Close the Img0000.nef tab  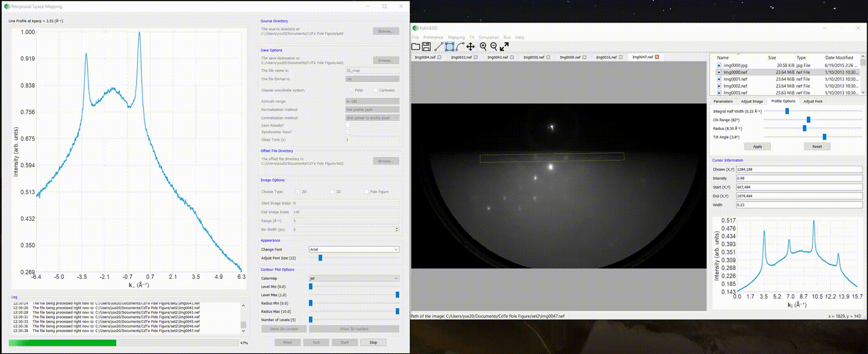[584, 57]
